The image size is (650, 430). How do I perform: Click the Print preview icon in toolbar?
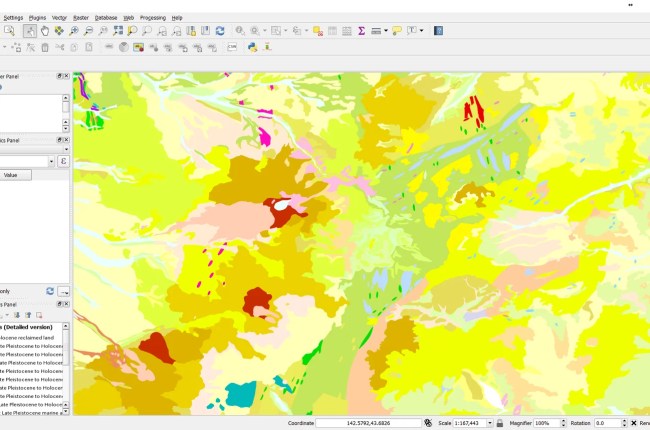click(9, 31)
